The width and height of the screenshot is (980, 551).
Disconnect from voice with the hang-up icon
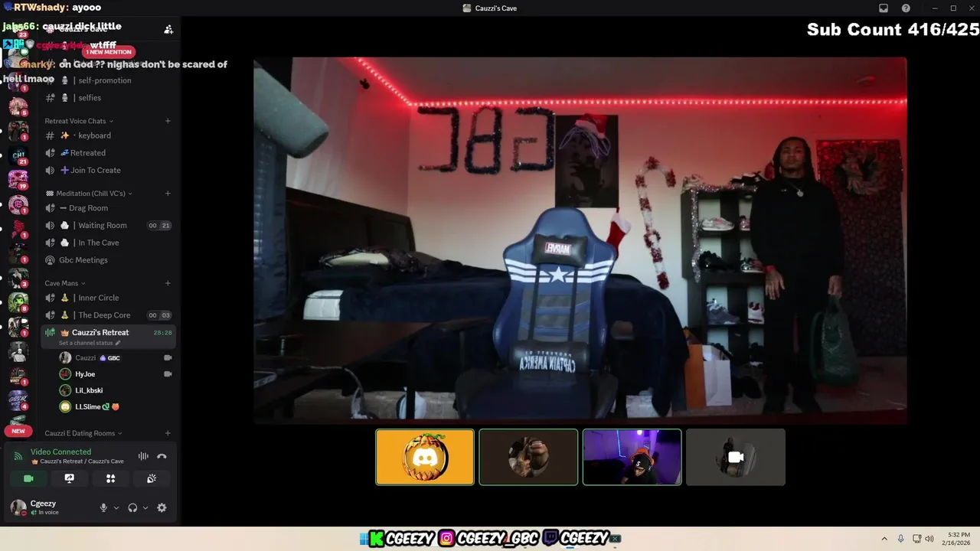162,456
